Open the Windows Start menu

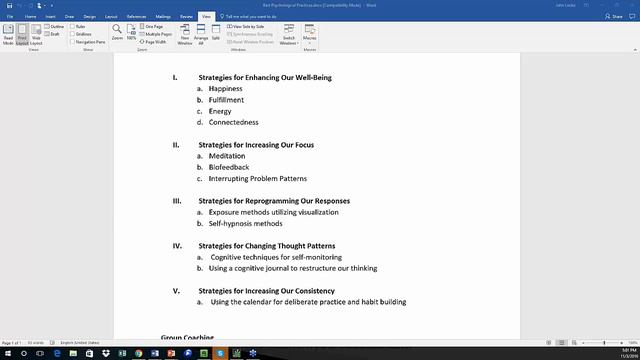tap(8, 353)
